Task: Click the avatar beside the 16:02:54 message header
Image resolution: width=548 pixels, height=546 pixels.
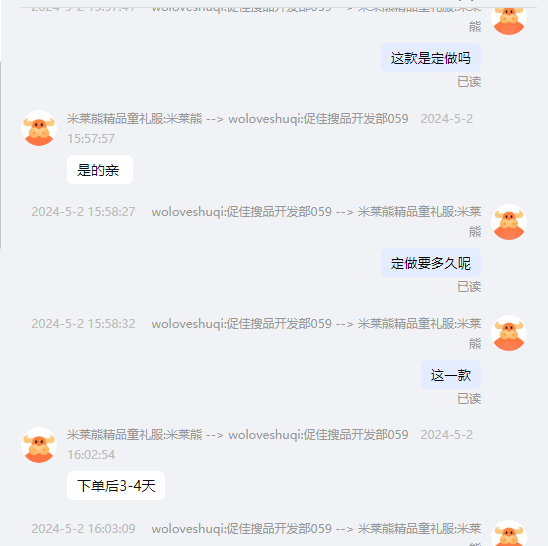Action: click(x=39, y=445)
